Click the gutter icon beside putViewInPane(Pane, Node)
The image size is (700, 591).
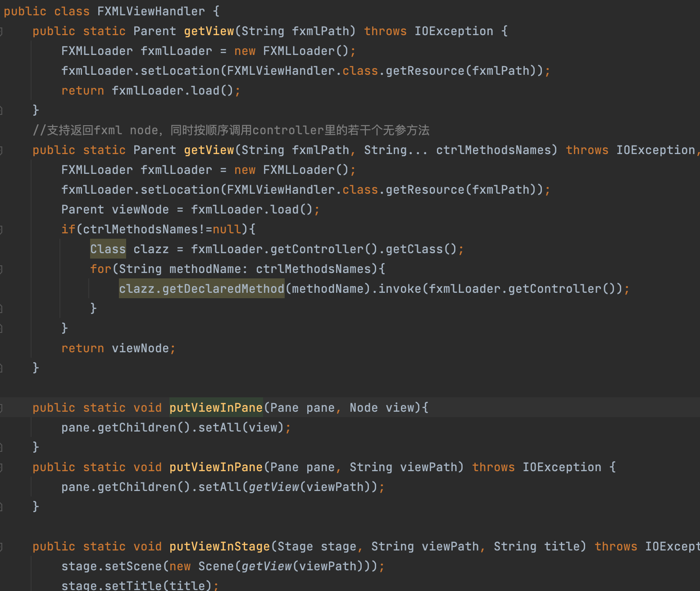2,408
